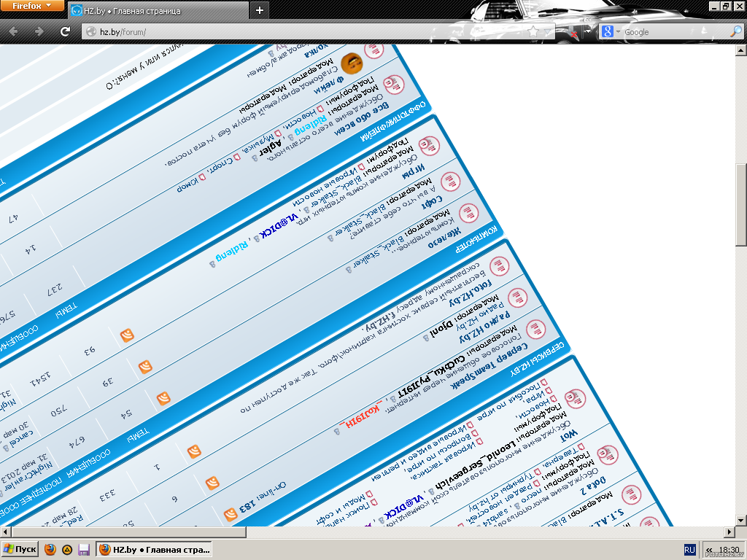The height and width of the screenshot is (560, 747).
Task: Click the Google search engine icon
Action: point(607,32)
